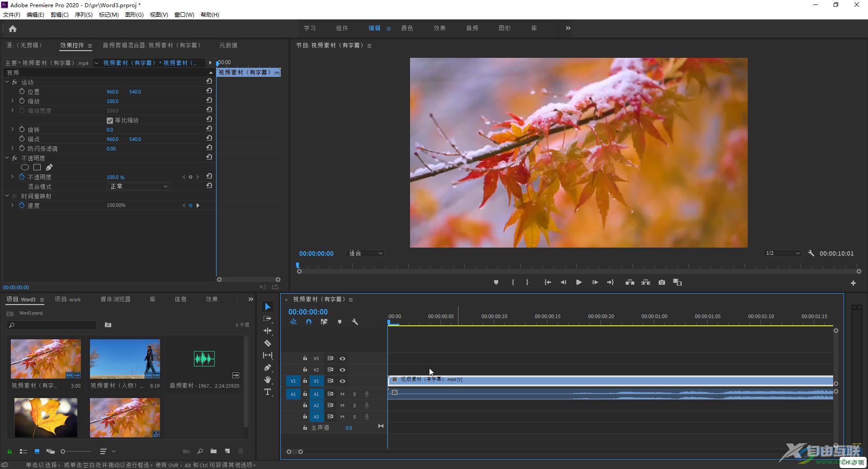Open workspace overflow chevron
Viewport: 868px width, 469px height.
[x=568, y=28]
